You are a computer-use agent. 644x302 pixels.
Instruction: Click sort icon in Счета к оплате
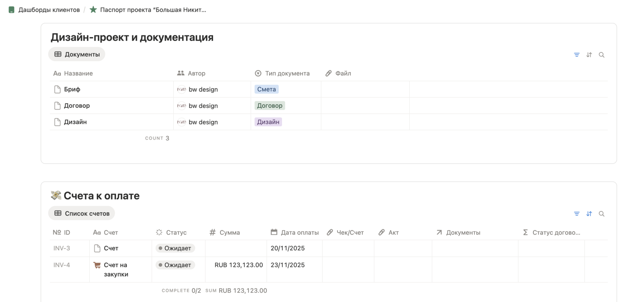click(x=589, y=214)
